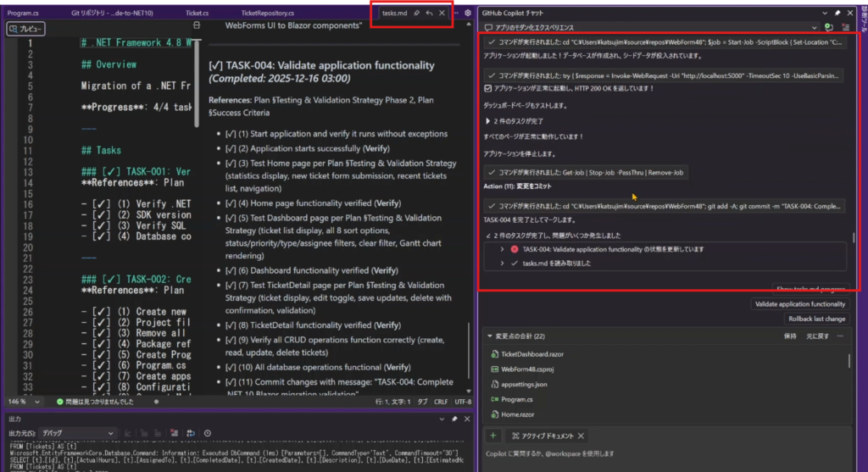
Task: Pin the GitHub Copilot chat window
Action: (837, 14)
